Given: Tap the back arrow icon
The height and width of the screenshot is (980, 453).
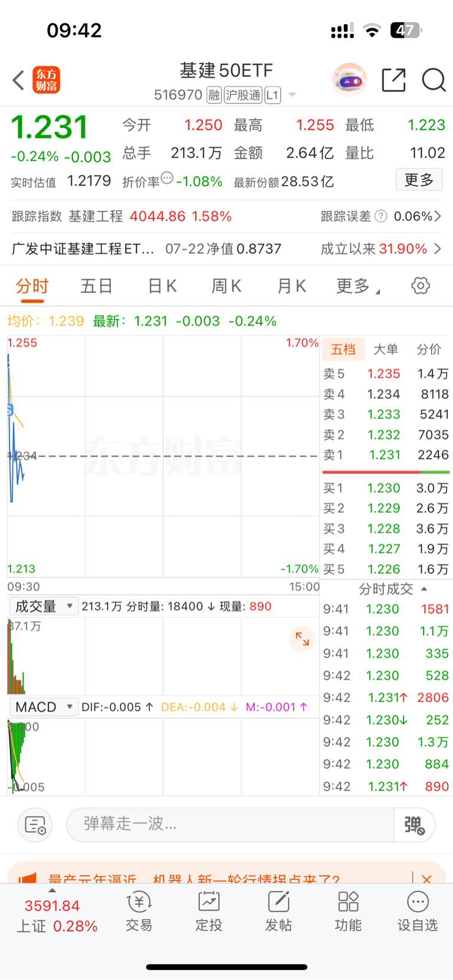Looking at the screenshot, I should tap(18, 80).
